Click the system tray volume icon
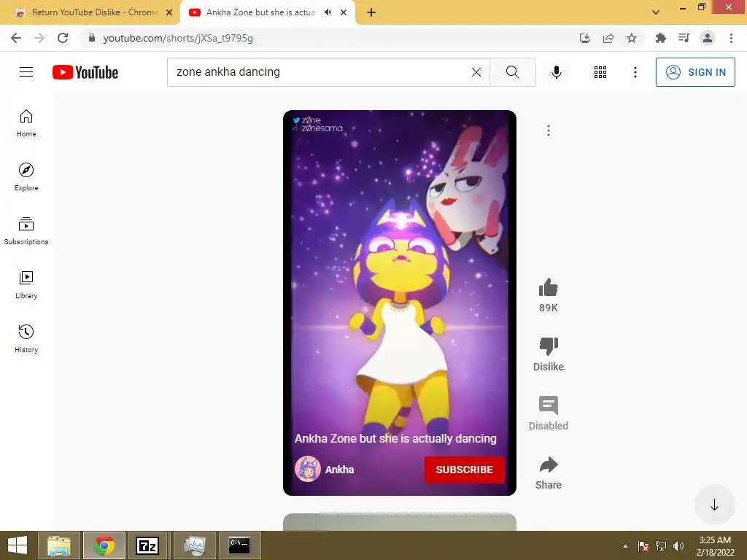Viewport: 747px width, 560px height. coord(678,545)
